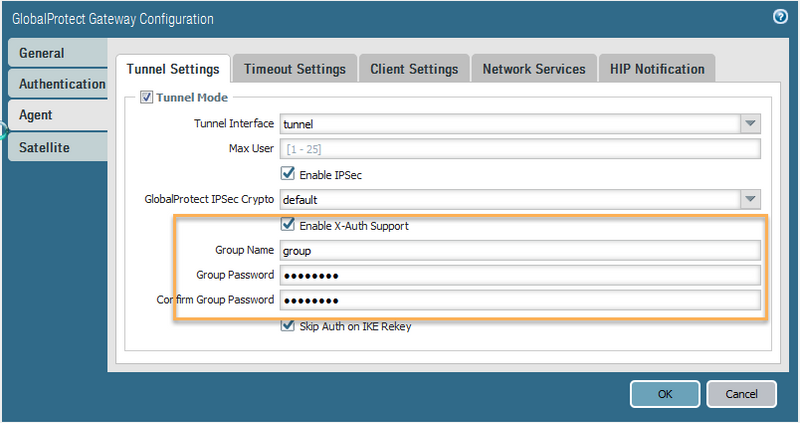Click the Confirm Group Password field
Image resolution: width=800 pixels, height=423 pixels.
tap(520, 300)
